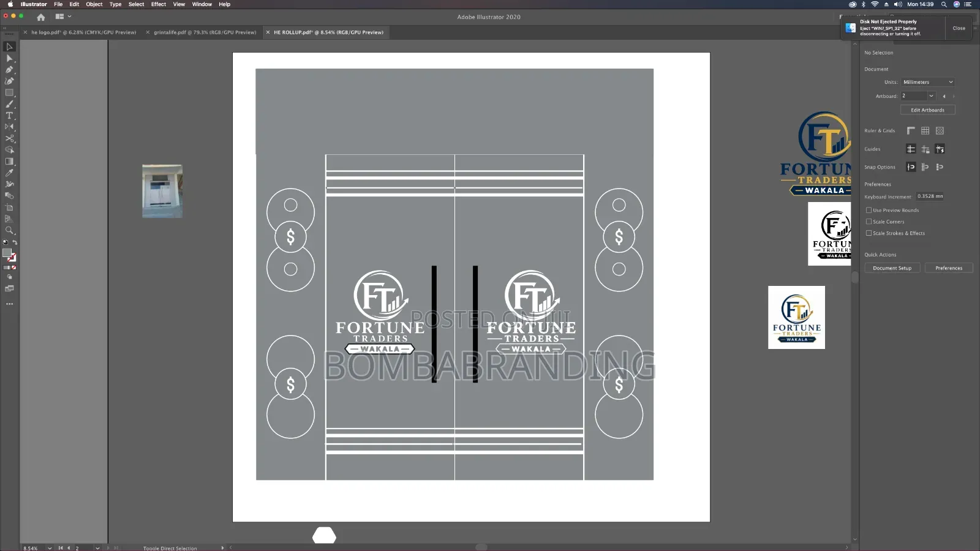Enable Scale Corners checkbox

(x=869, y=222)
